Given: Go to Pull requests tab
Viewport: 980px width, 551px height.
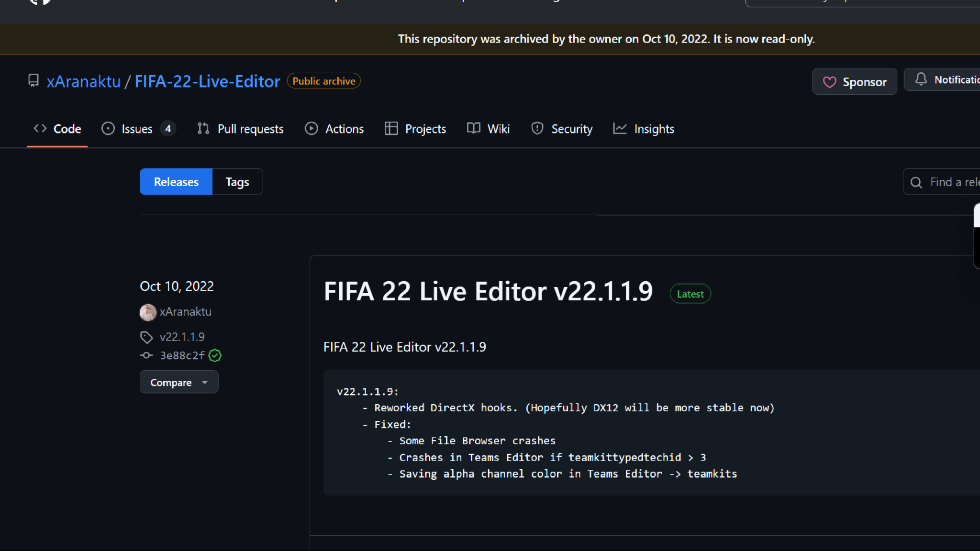Looking at the screenshot, I should tap(240, 129).
